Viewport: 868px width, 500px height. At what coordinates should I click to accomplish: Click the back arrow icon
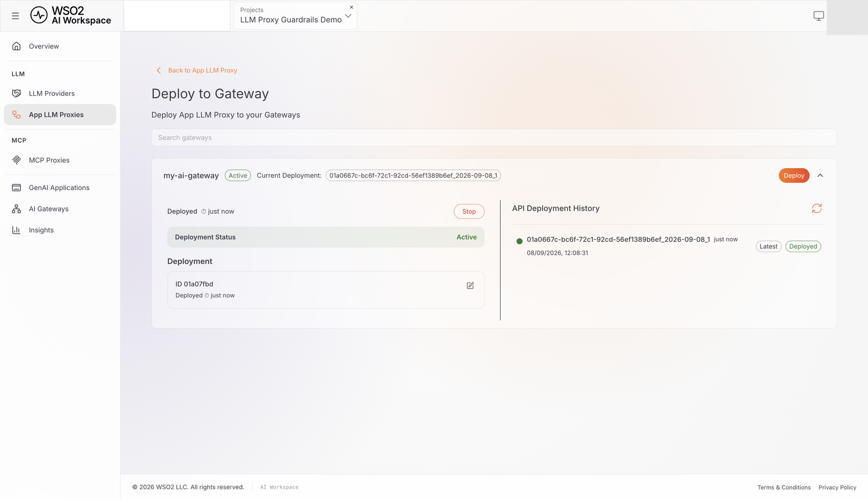coord(158,70)
